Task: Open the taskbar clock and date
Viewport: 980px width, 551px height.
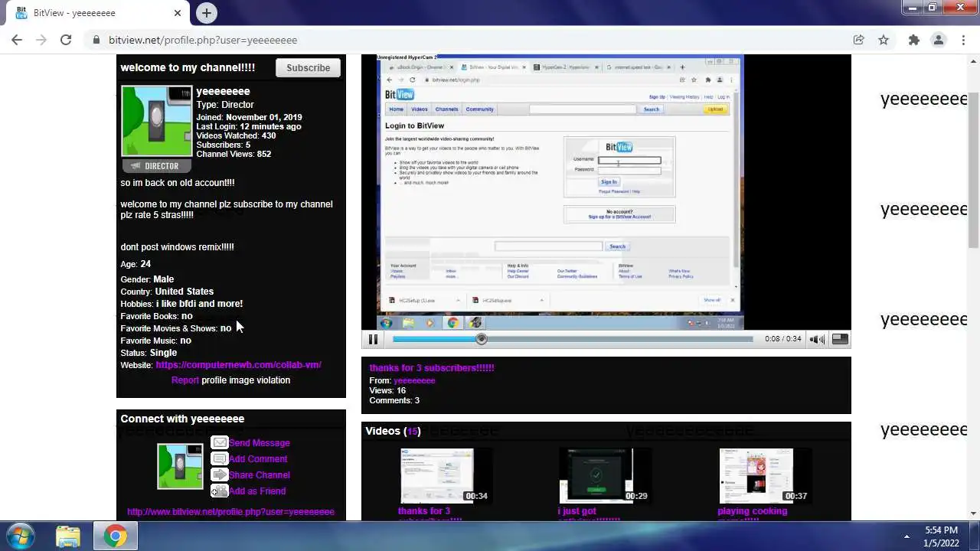Action: coord(941,536)
